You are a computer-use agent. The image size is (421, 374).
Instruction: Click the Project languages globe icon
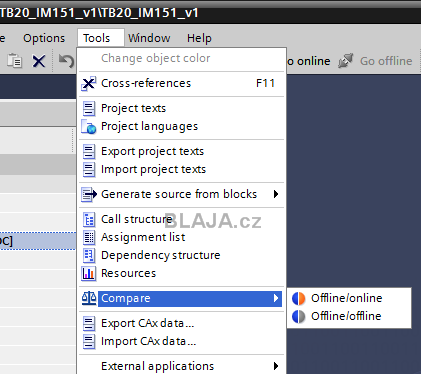coord(89,126)
